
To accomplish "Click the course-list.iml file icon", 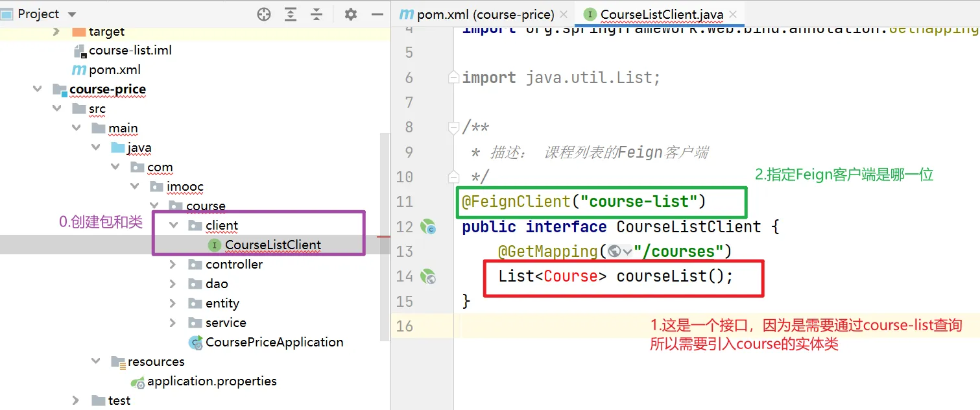I will click(x=79, y=50).
